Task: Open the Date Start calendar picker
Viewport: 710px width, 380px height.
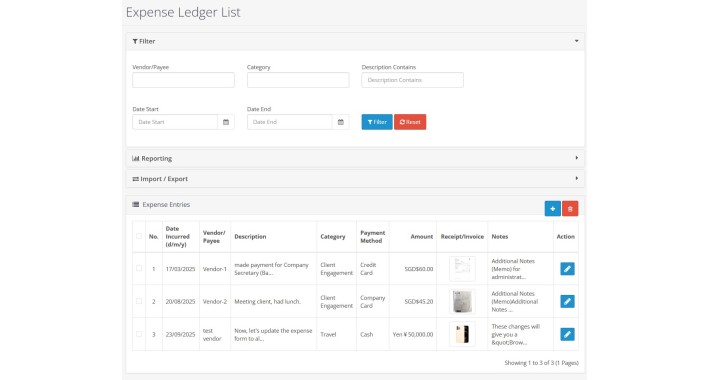Action: tap(226, 122)
